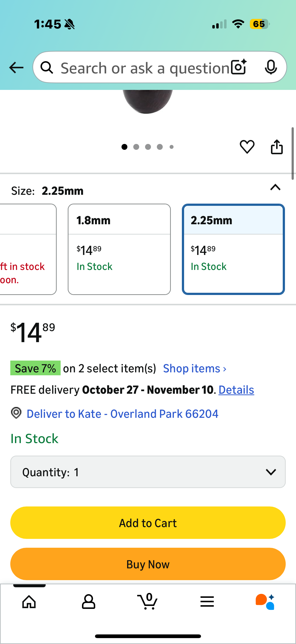Open the cart icon in bottom bar
This screenshot has height=644, width=296.
(148, 601)
